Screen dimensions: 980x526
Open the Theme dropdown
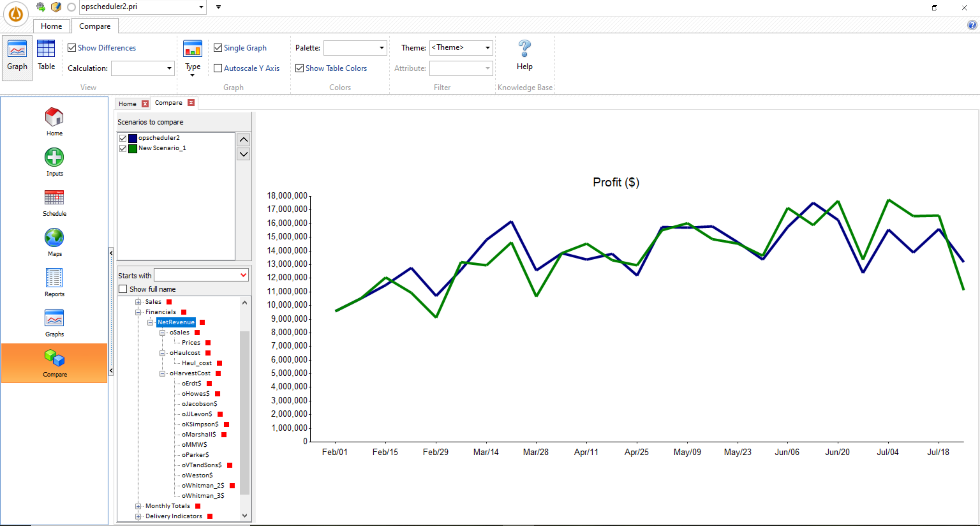click(x=487, y=47)
